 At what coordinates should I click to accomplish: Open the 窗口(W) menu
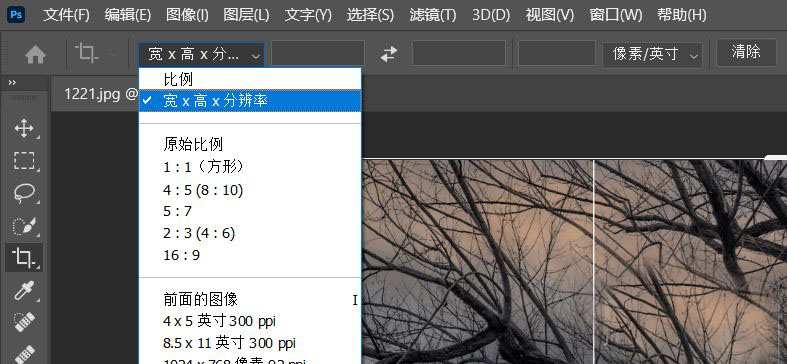point(616,15)
